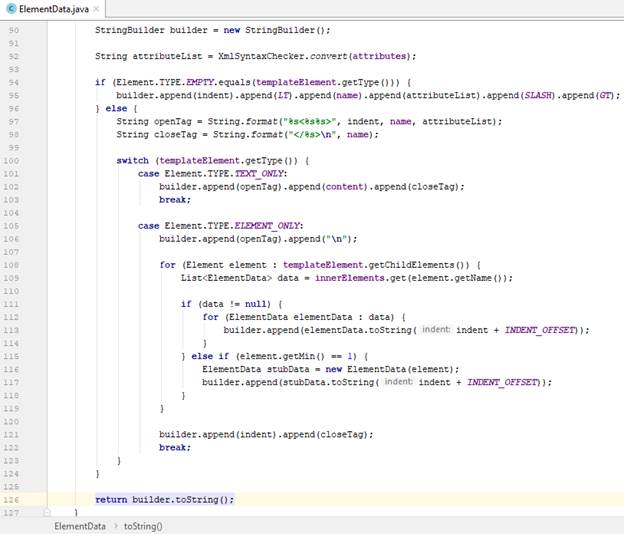624x534 pixels.
Task: Click the 'switch' keyword on line 100
Action: (x=133, y=161)
